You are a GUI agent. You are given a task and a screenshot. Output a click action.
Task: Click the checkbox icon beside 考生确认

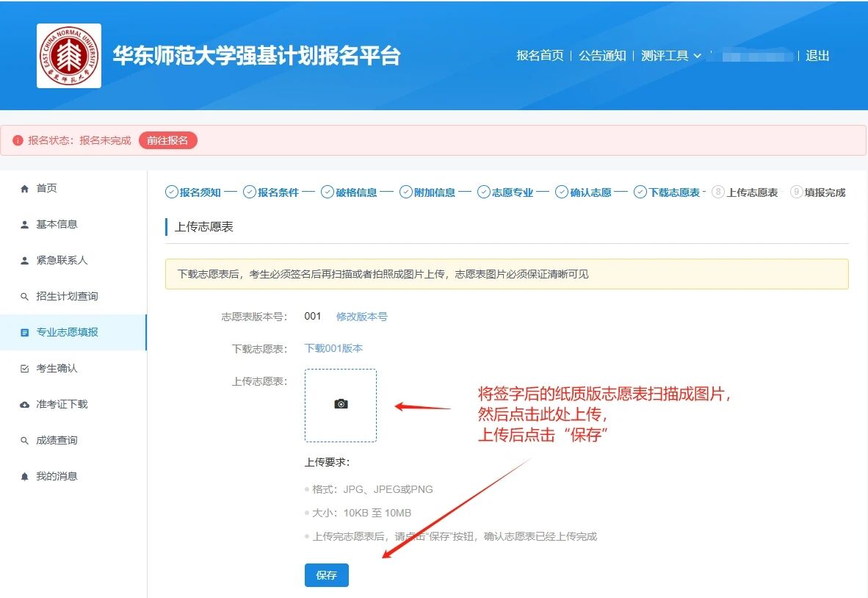tap(25, 369)
